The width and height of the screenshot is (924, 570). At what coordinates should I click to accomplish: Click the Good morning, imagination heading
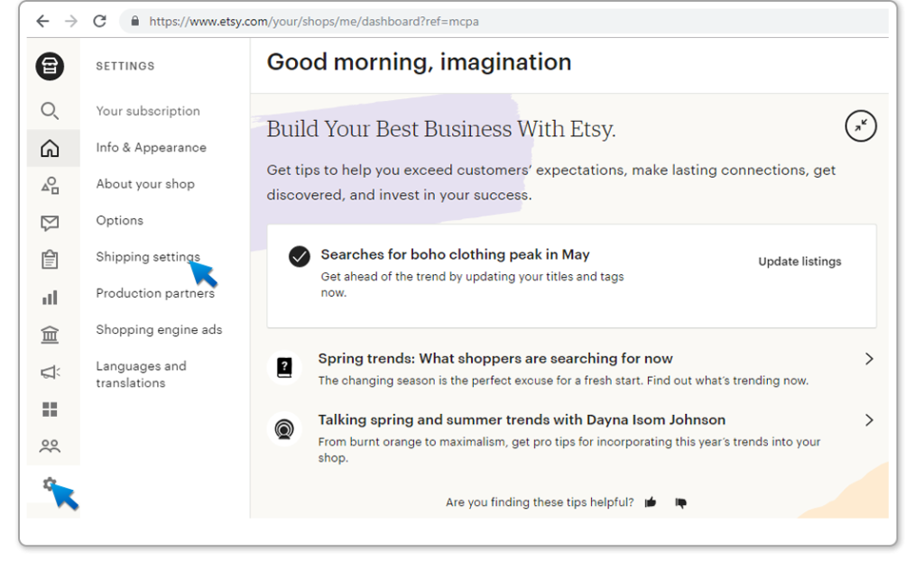(x=419, y=62)
